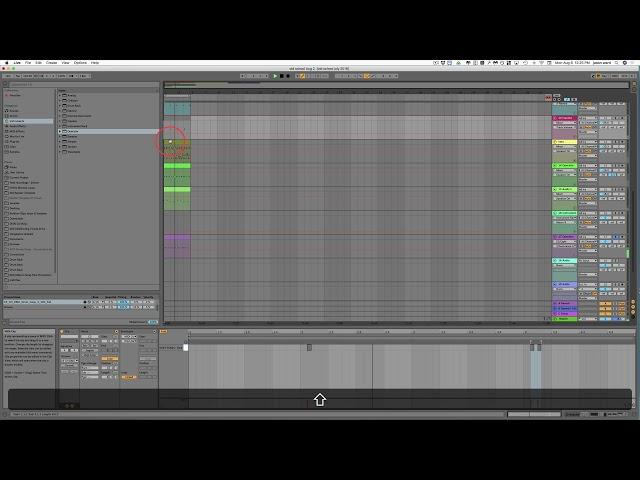Select the Clips browser category
This screenshot has height=480, width=640.
[13, 147]
